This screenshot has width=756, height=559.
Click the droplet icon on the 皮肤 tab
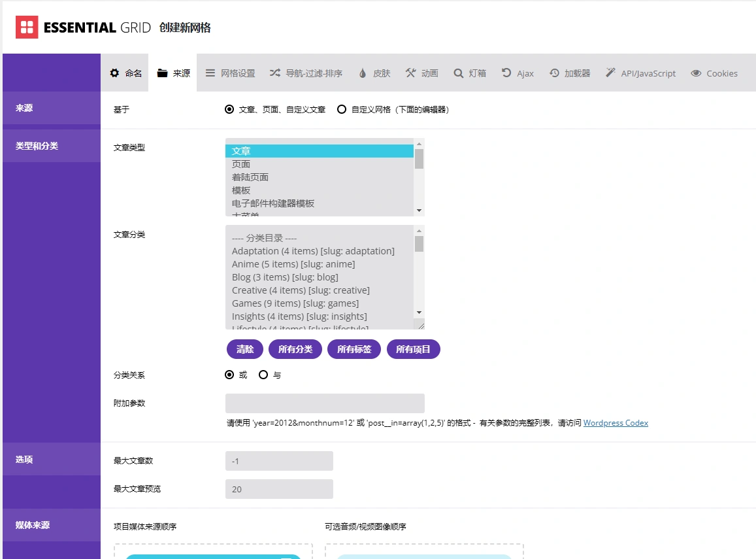point(363,73)
